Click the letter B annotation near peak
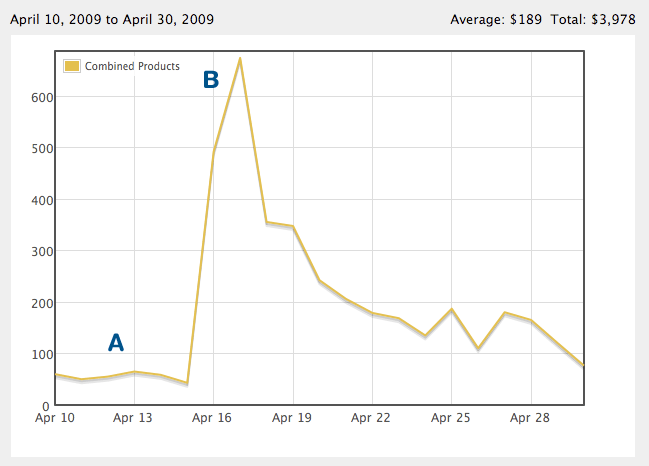 point(211,79)
